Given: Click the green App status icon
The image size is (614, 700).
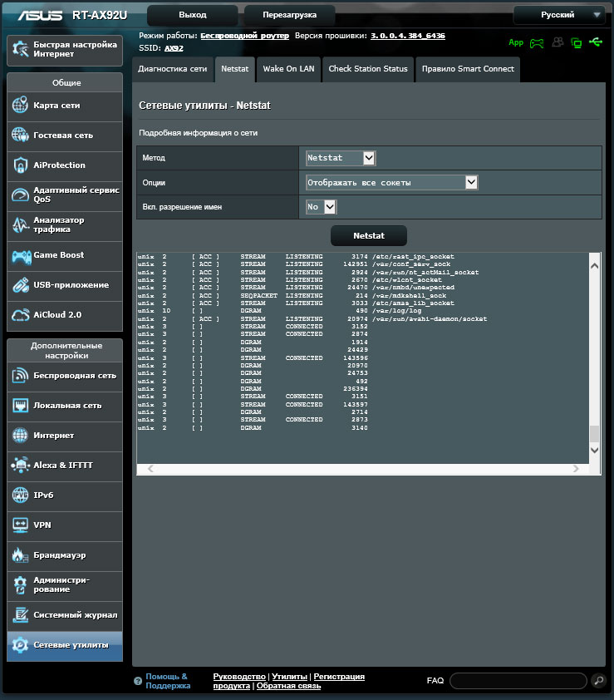Looking at the screenshot, I should pyautogui.click(x=516, y=42).
